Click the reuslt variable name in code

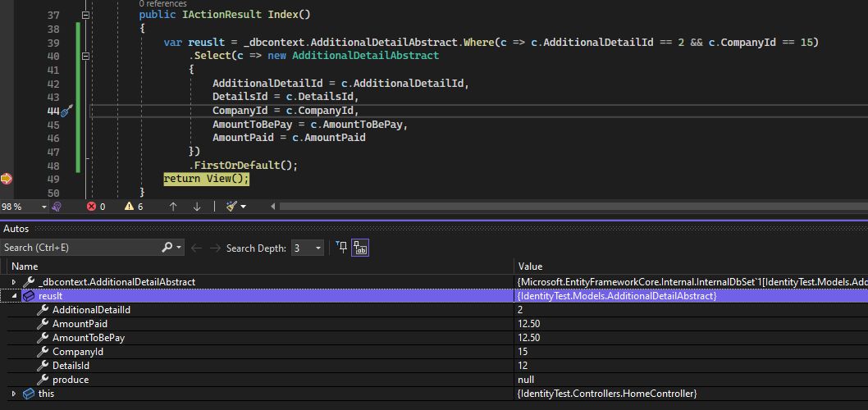pos(205,43)
